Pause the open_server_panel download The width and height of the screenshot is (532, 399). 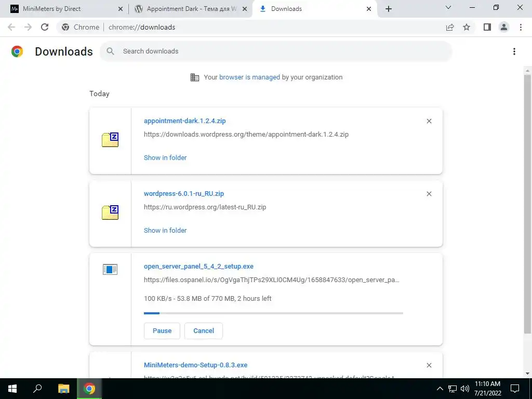(162, 331)
